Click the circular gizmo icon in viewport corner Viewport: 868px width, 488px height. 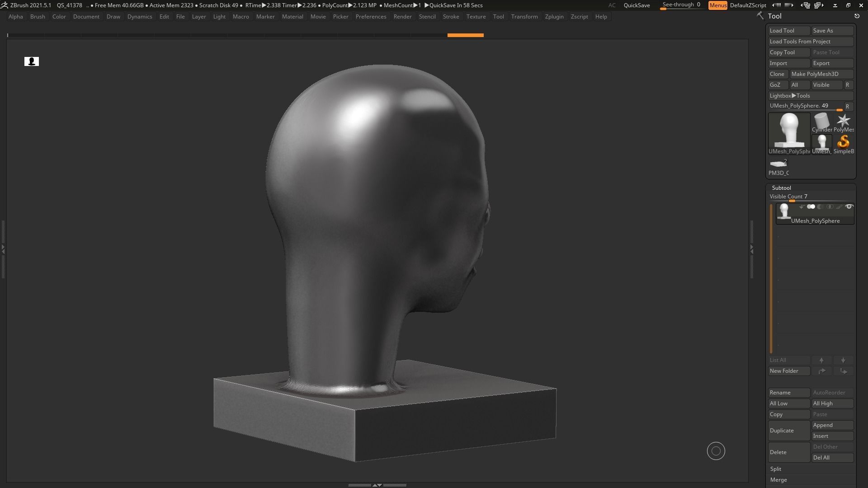click(716, 451)
